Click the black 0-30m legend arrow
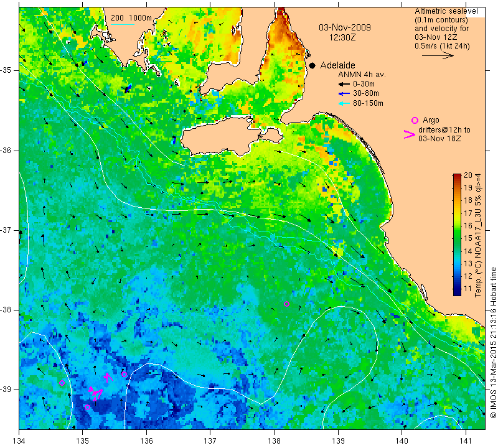 pos(344,84)
